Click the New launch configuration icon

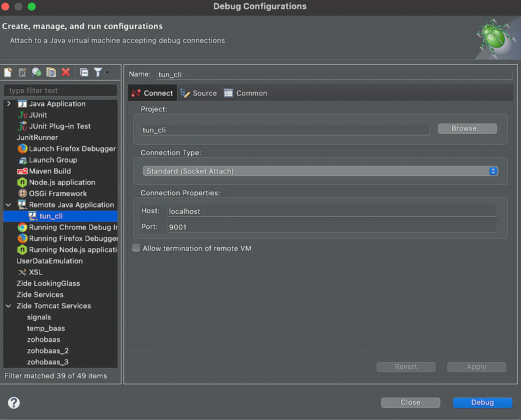(8, 72)
